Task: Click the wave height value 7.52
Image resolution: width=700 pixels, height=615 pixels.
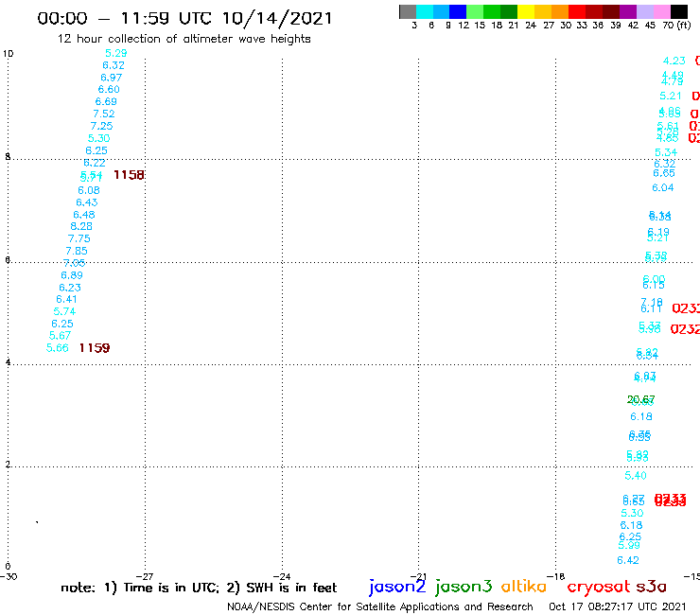Action: pyautogui.click(x=104, y=114)
